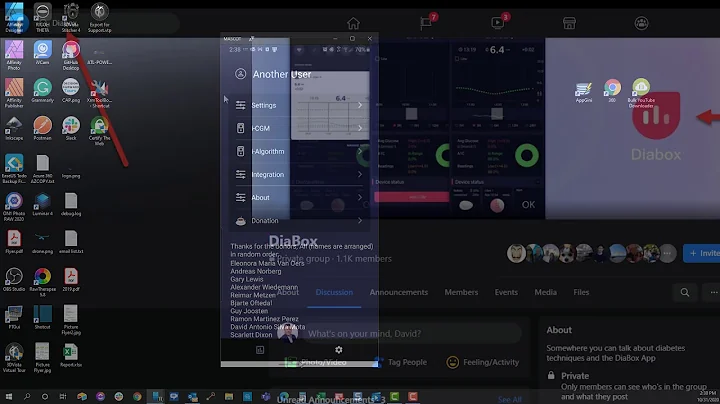Screen dimensions: 720x404
Task: Click See All announcements link
Action: [x=510, y=399]
